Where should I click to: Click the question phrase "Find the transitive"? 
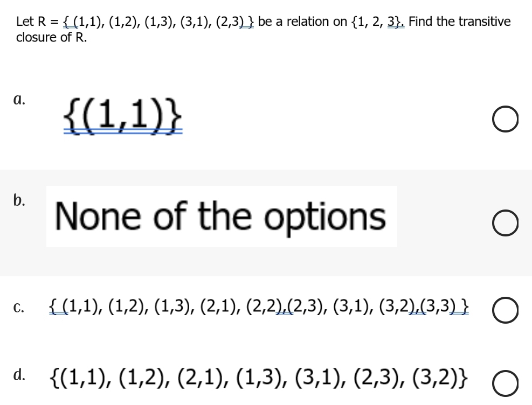click(x=460, y=21)
